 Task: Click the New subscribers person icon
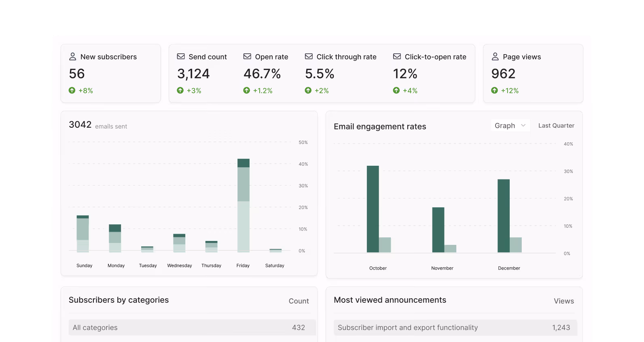pos(73,57)
